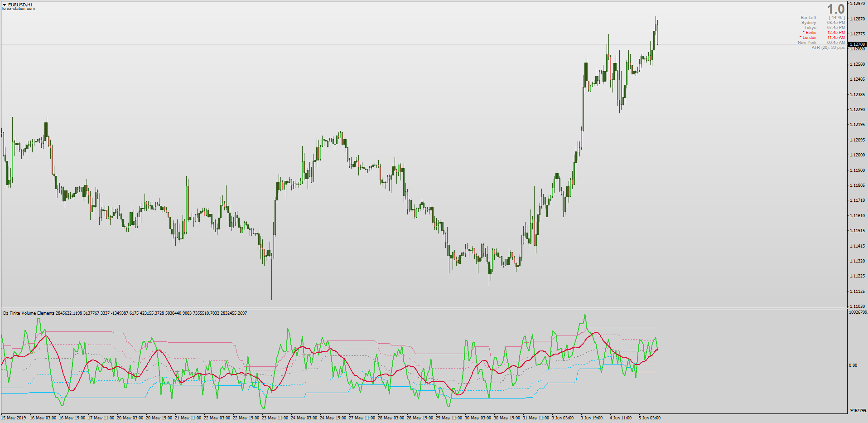
Task: Select the red London session label
Action: tap(808, 38)
